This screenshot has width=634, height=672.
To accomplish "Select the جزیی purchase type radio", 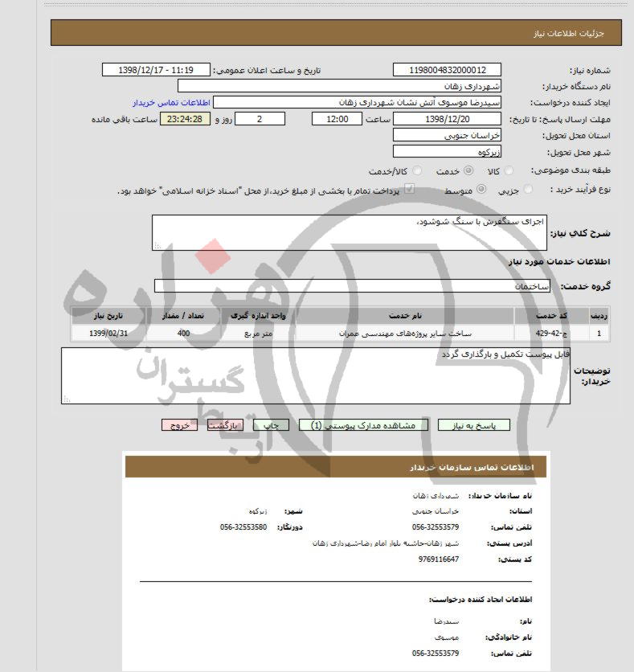I will [528, 189].
